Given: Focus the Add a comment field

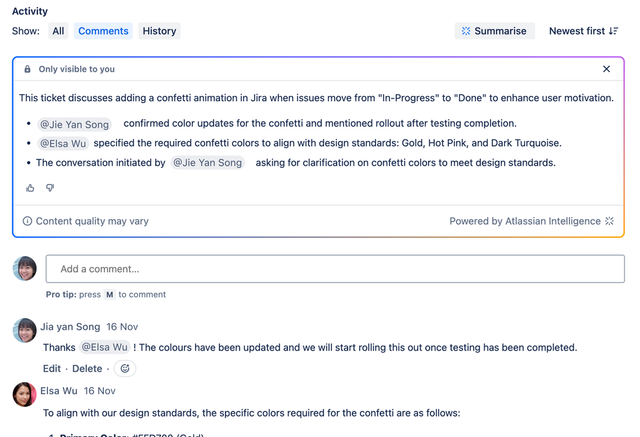Looking at the screenshot, I should (335, 269).
